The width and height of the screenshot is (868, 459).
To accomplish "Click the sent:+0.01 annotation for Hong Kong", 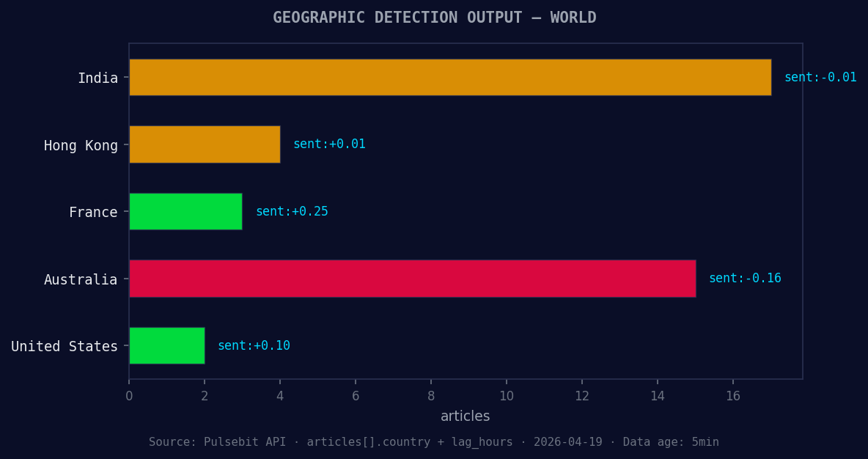I will pyautogui.click(x=328, y=144).
